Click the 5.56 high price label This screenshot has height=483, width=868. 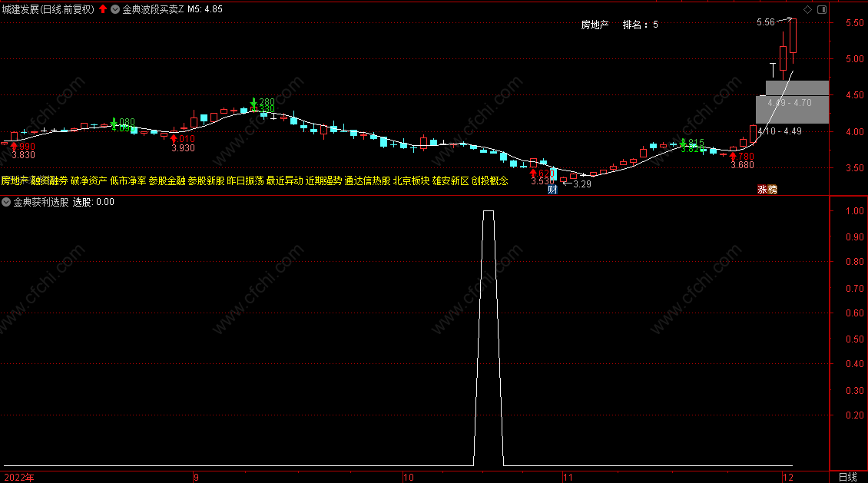[766, 22]
